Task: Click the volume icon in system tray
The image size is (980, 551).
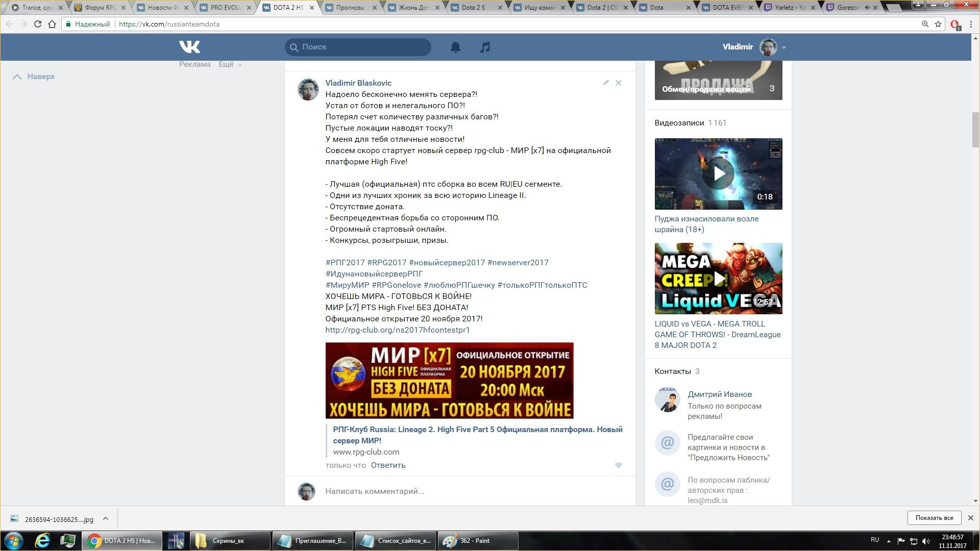Action: point(926,541)
